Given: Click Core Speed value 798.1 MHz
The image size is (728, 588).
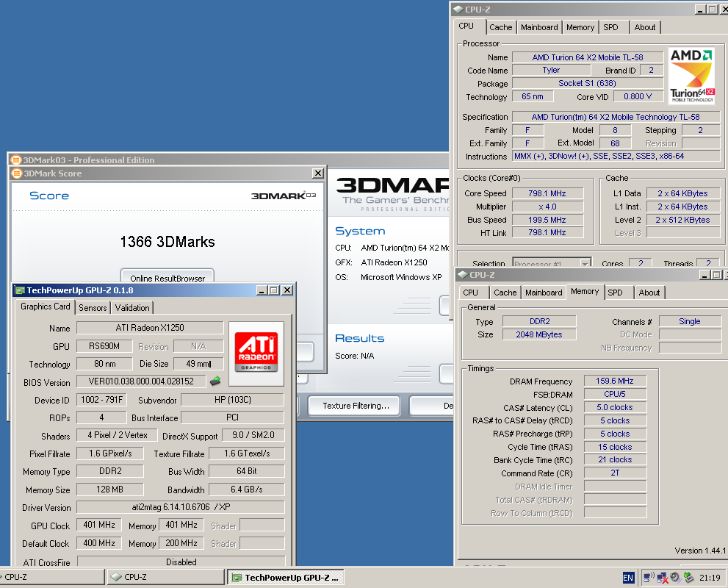Looking at the screenshot, I should [547, 193].
